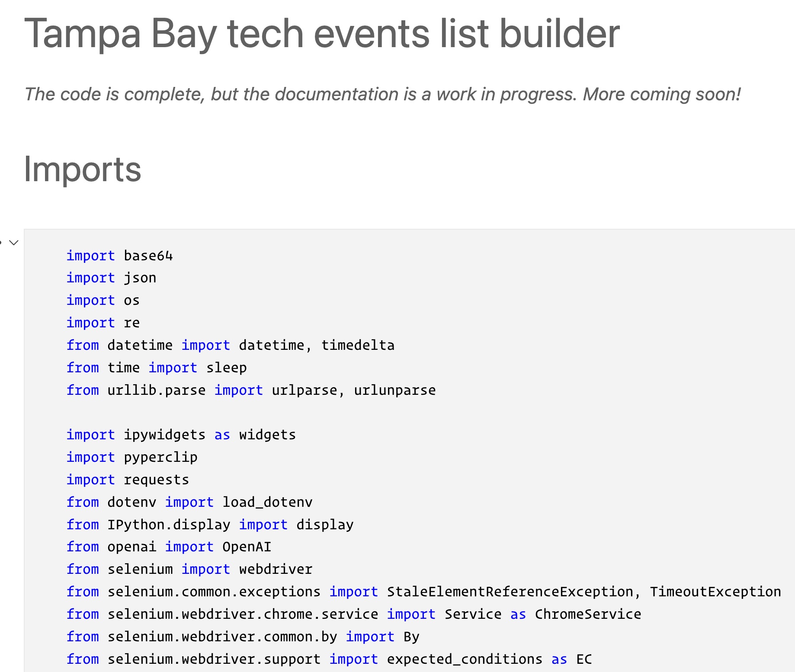This screenshot has width=795, height=672.
Task: Place cursor on 'import json' line
Action: [111, 278]
